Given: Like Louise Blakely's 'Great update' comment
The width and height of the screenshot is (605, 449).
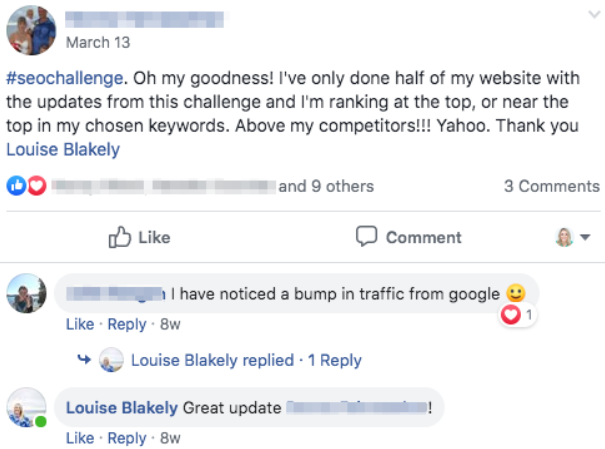Looking at the screenshot, I should 80,438.
